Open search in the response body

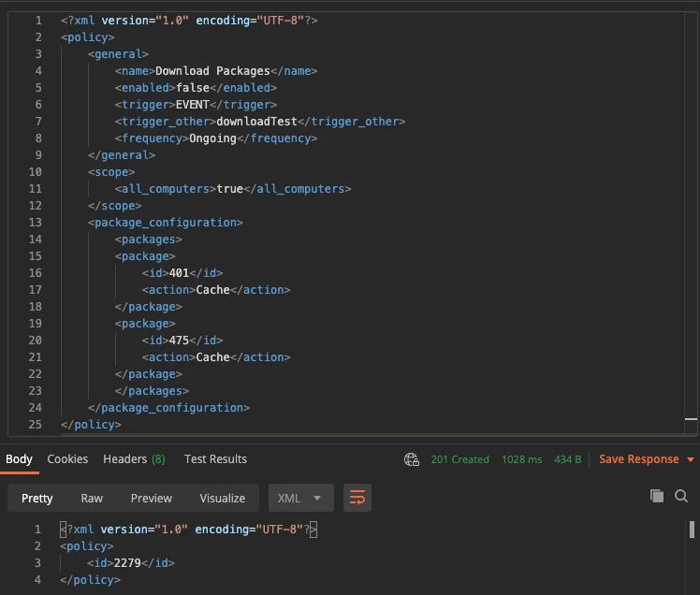click(681, 496)
